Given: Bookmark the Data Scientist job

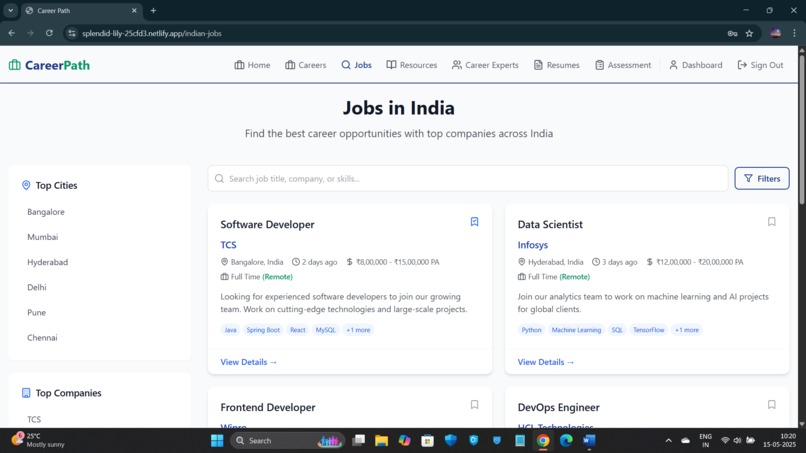Looking at the screenshot, I should pos(772,222).
